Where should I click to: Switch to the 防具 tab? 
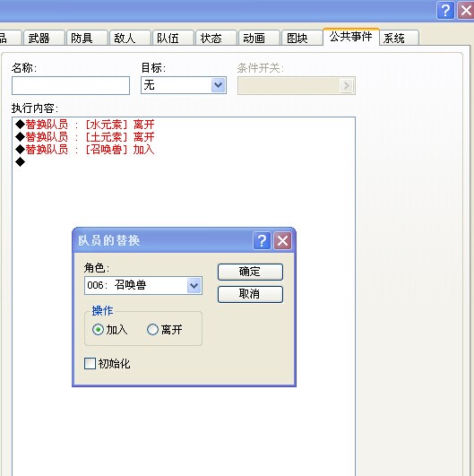click(87, 38)
